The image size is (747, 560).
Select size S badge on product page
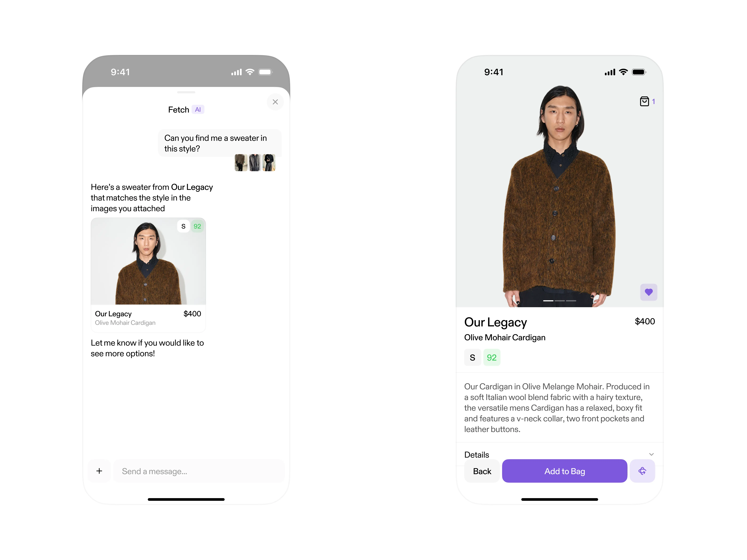(x=472, y=357)
